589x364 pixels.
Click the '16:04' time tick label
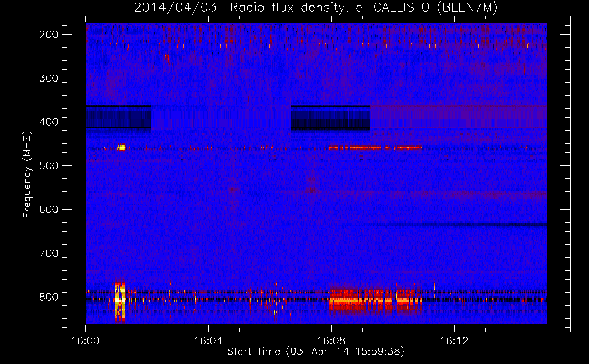(x=208, y=341)
